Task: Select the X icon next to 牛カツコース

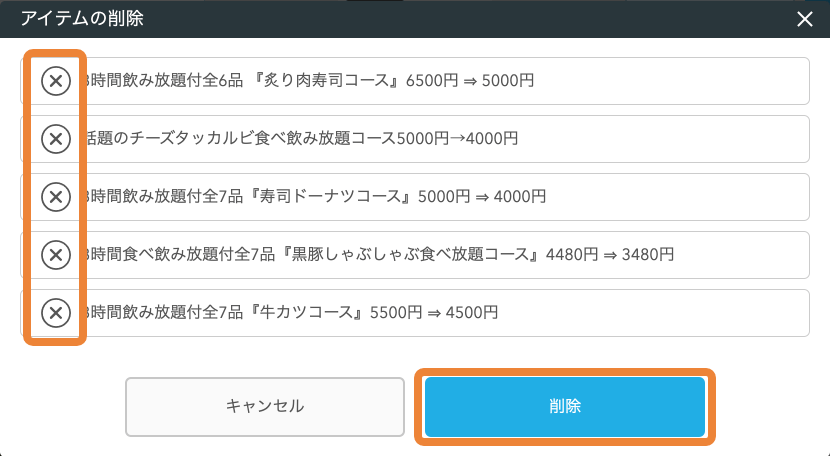Action: click(x=56, y=312)
